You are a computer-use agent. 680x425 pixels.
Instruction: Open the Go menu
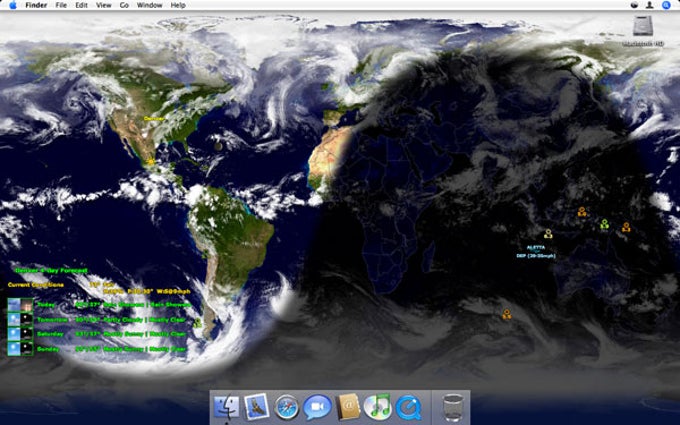pyautogui.click(x=124, y=5)
